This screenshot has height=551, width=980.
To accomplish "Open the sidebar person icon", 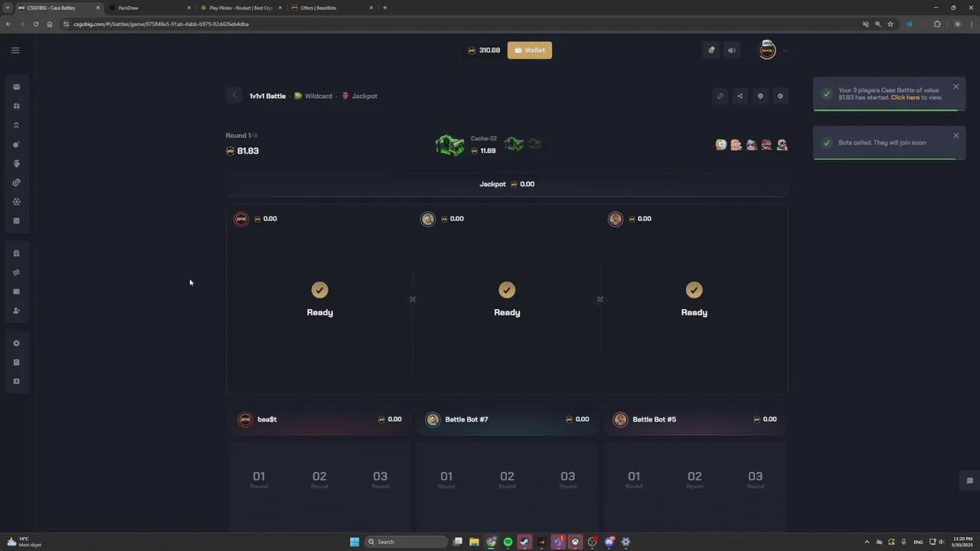I will 16,311.
